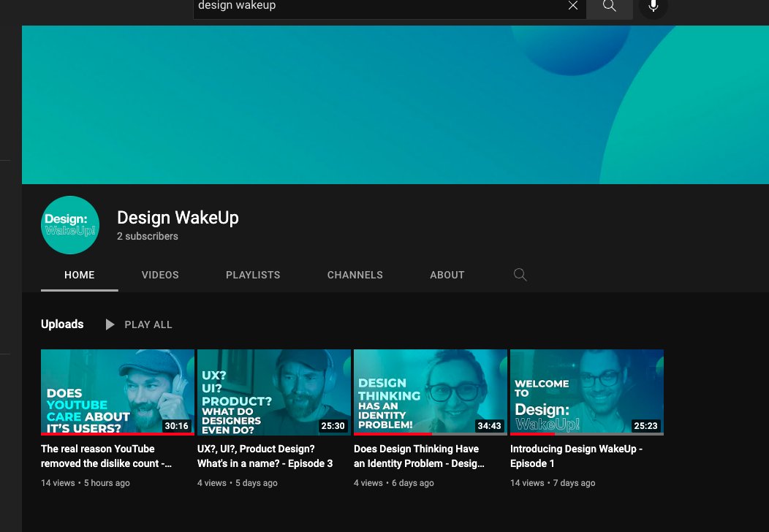Click the PLAY ALL triangle icon
769x532 pixels.
(110, 324)
